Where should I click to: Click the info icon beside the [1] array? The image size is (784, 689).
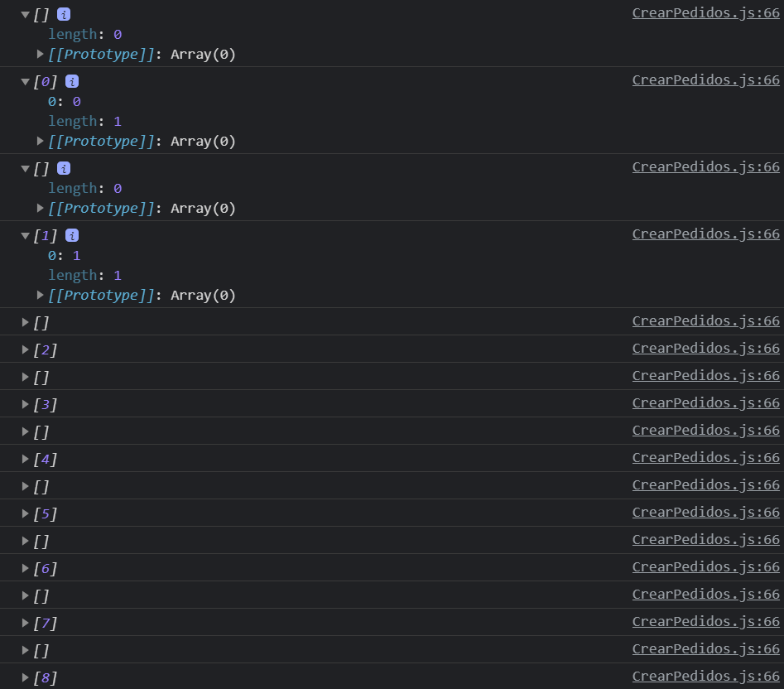[72, 235]
